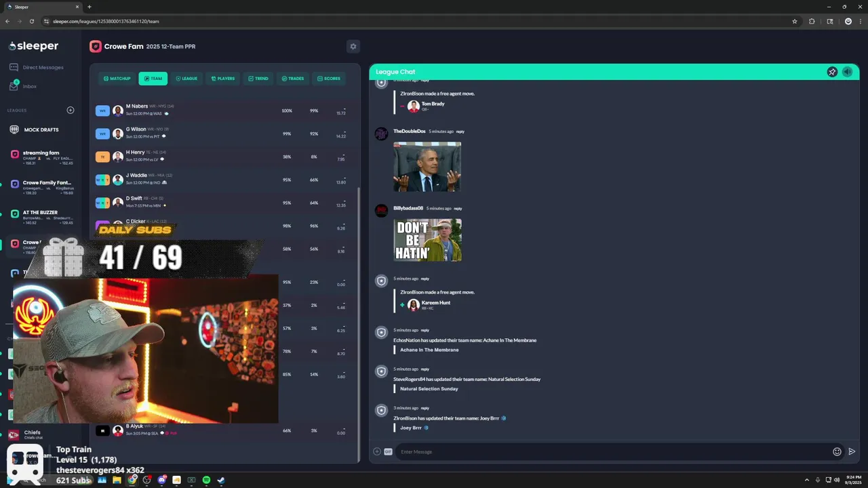Open Discord from the taskbar
This screenshot has width=868, height=488.
(161, 480)
